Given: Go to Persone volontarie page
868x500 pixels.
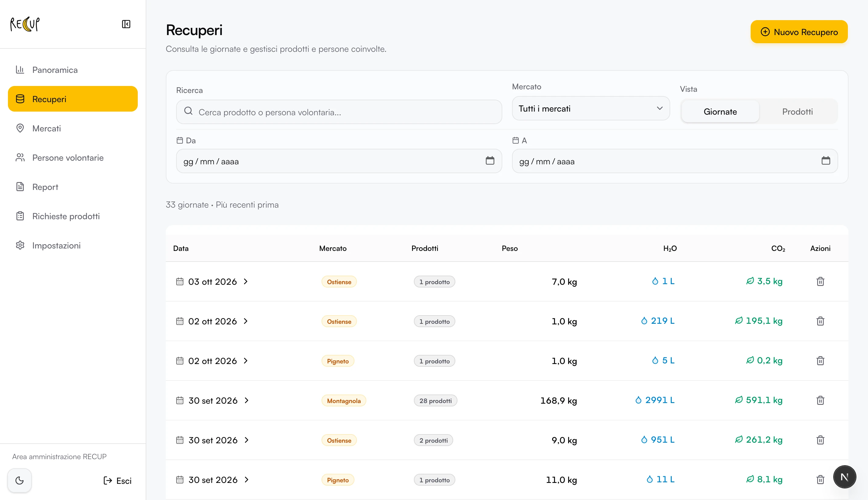Looking at the screenshot, I should click(73, 158).
